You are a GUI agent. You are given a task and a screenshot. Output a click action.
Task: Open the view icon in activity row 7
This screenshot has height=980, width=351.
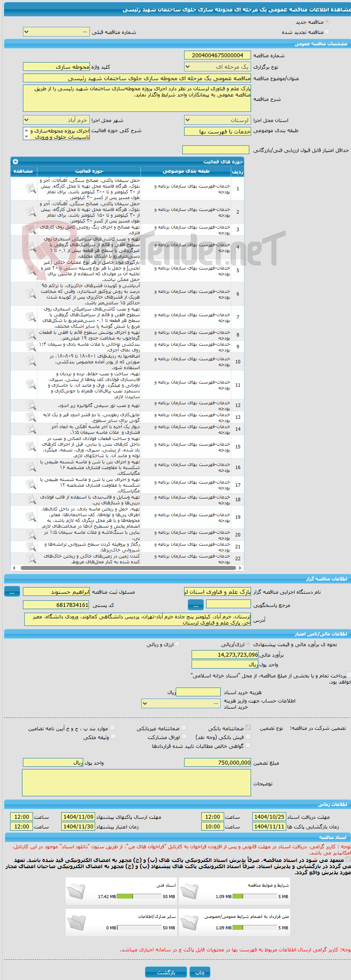point(30,317)
